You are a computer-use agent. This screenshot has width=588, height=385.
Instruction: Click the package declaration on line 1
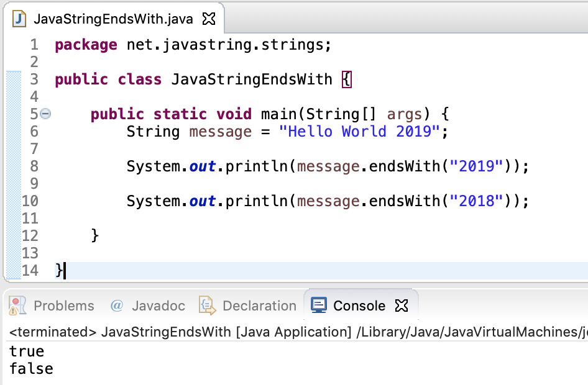186,45
